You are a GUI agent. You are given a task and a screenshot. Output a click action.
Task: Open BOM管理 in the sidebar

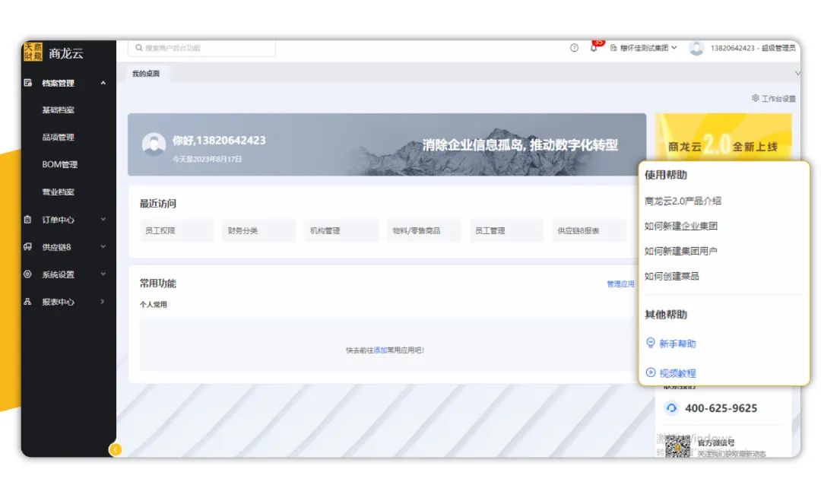60,164
